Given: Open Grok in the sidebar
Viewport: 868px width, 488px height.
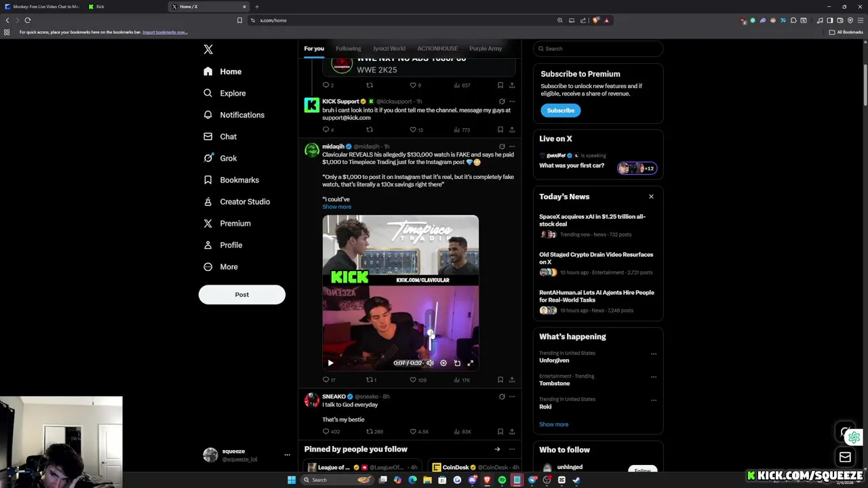Looking at the screenshot, I should click(220, 158).
